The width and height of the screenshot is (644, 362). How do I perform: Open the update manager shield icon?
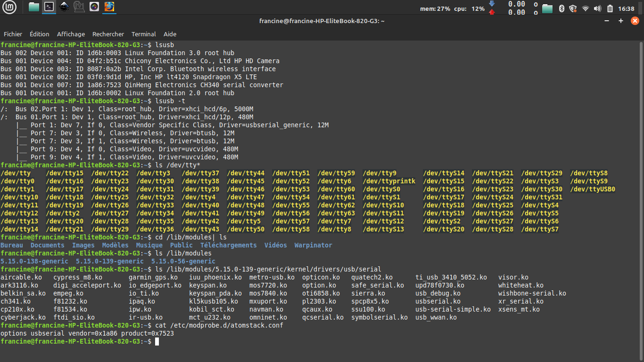tap(573, 8)
